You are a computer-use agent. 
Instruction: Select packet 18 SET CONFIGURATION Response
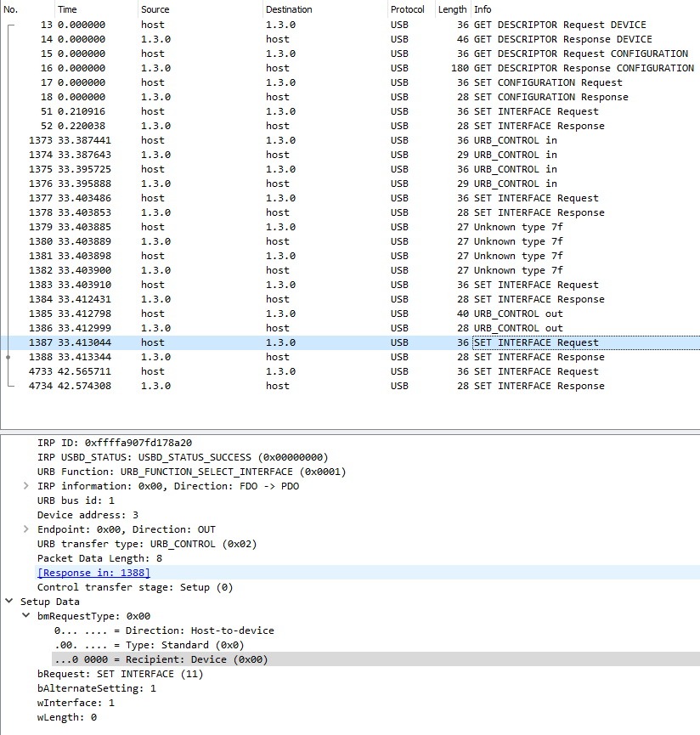350,97
